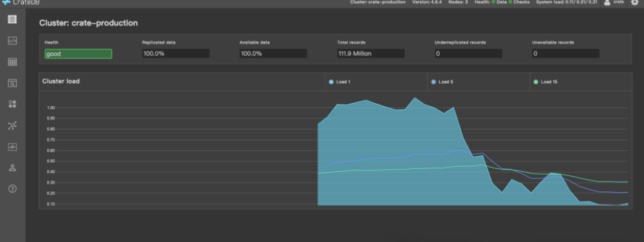Click the Replicated data 100.0% value
The height and width of the screenshot is (242, 644).
click(x=176, y=54)
